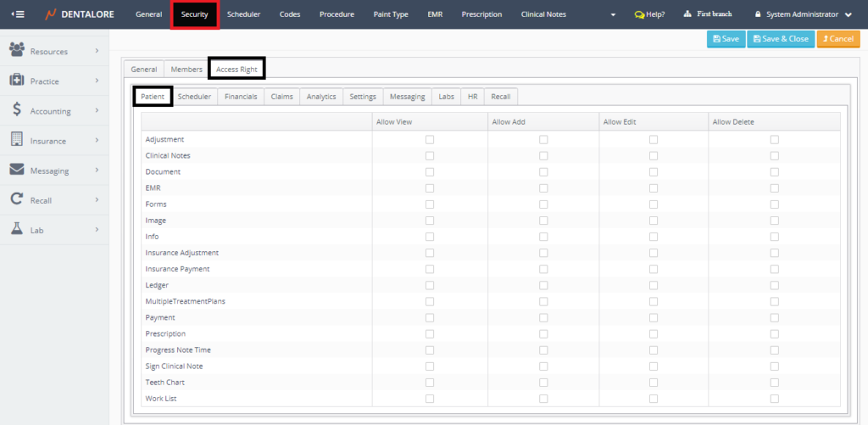This screenshot has width=868, height=425.
Task: Switch to the Financials access tab
Action: (x=241, y=97)
